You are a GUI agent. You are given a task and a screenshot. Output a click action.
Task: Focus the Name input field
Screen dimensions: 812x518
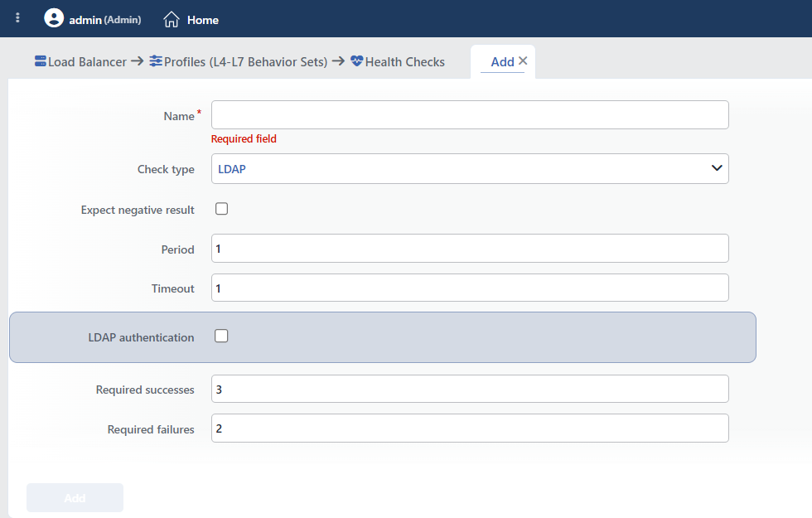click(x=470, y=115)
